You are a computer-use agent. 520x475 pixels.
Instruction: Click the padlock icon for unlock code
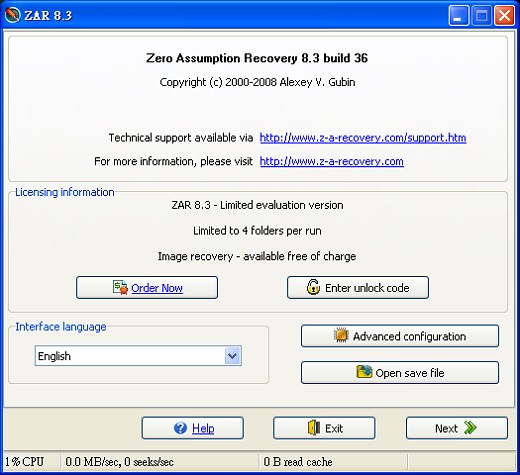pos(313,287)
